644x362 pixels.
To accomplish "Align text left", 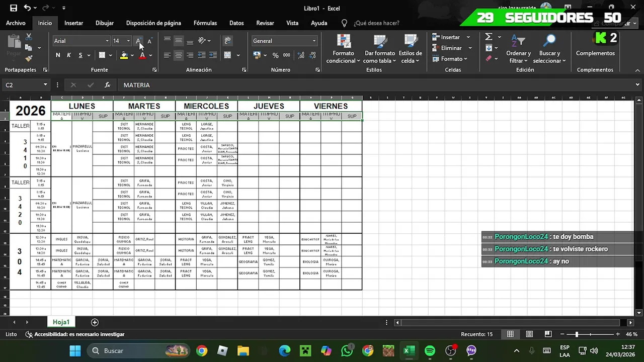I will click(167, 55).
